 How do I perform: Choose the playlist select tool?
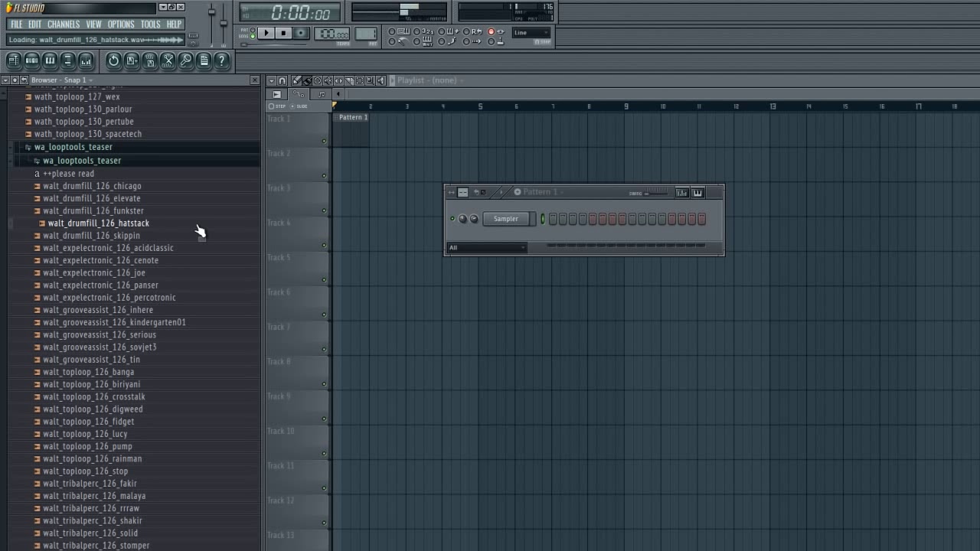coord(360,80)
